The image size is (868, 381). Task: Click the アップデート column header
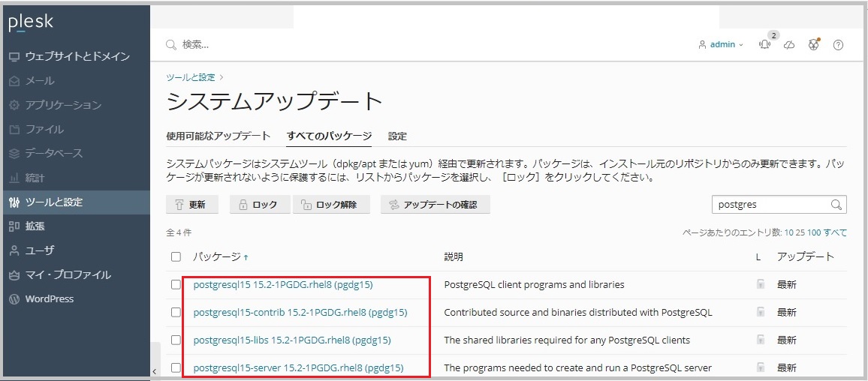coord(805,256)
